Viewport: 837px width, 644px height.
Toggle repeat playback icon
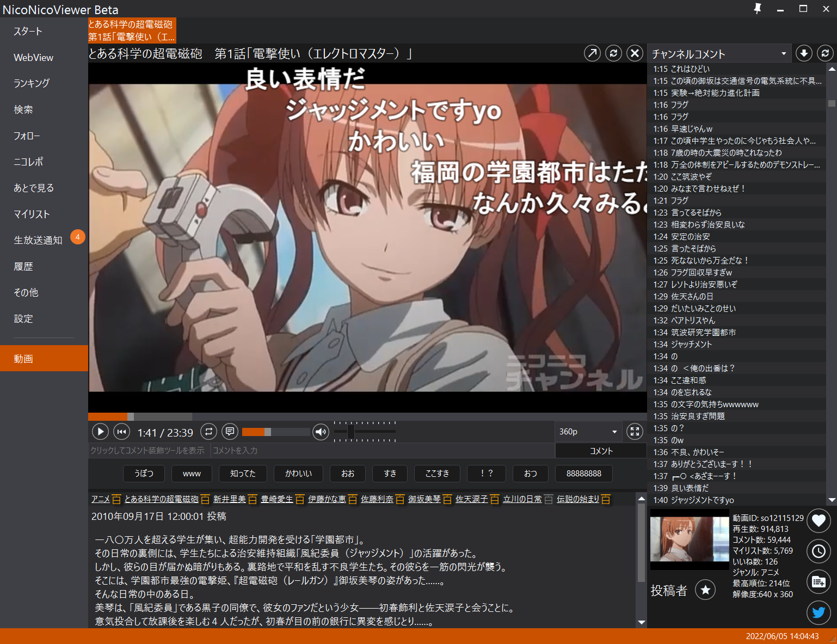208,432
